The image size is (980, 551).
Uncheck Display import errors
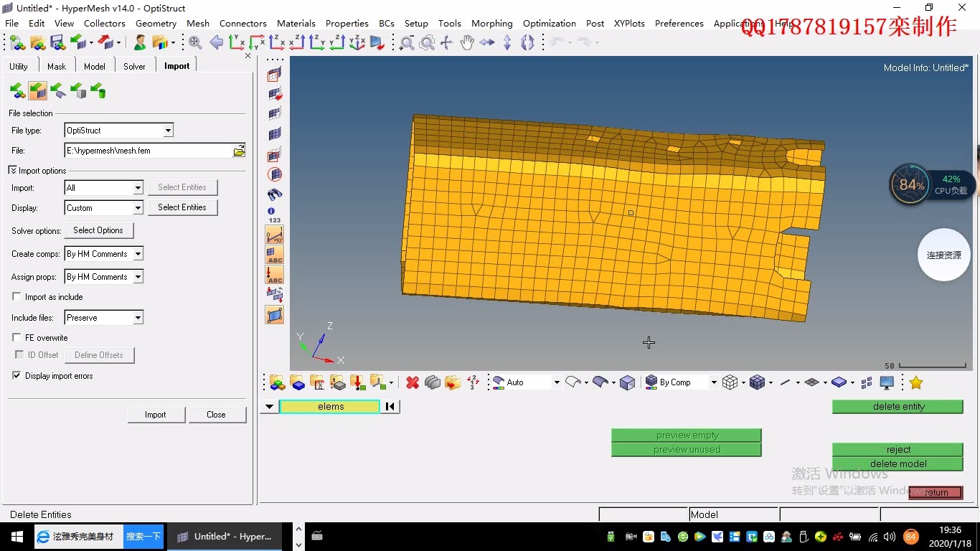click(x=17, y=376)
